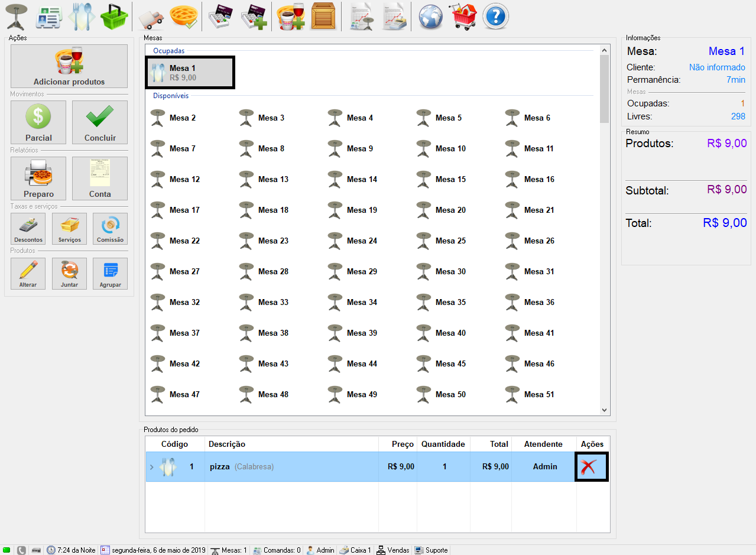The image size is (756, 555).
Task: Click the Comissão icon button
Action: 110,229
